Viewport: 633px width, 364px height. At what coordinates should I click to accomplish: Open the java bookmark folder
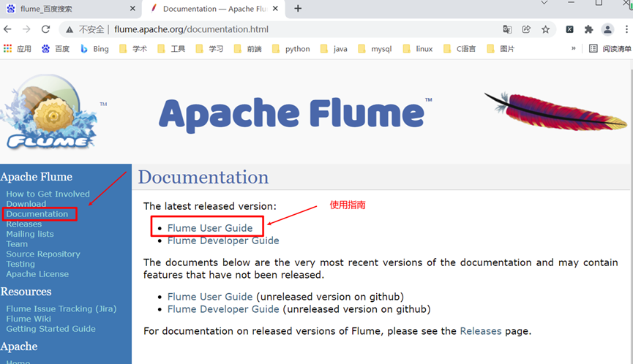click(334, 49)
